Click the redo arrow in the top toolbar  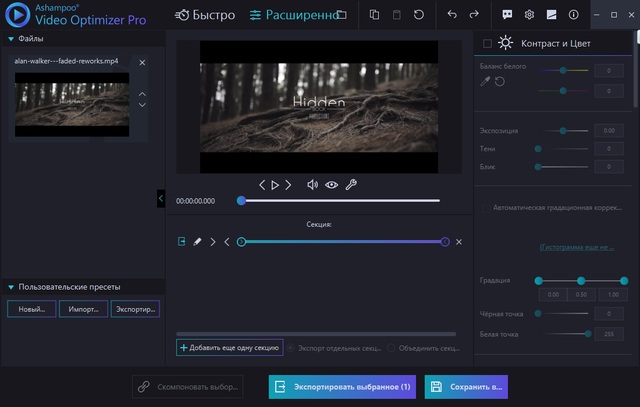(x=474, y=15)
